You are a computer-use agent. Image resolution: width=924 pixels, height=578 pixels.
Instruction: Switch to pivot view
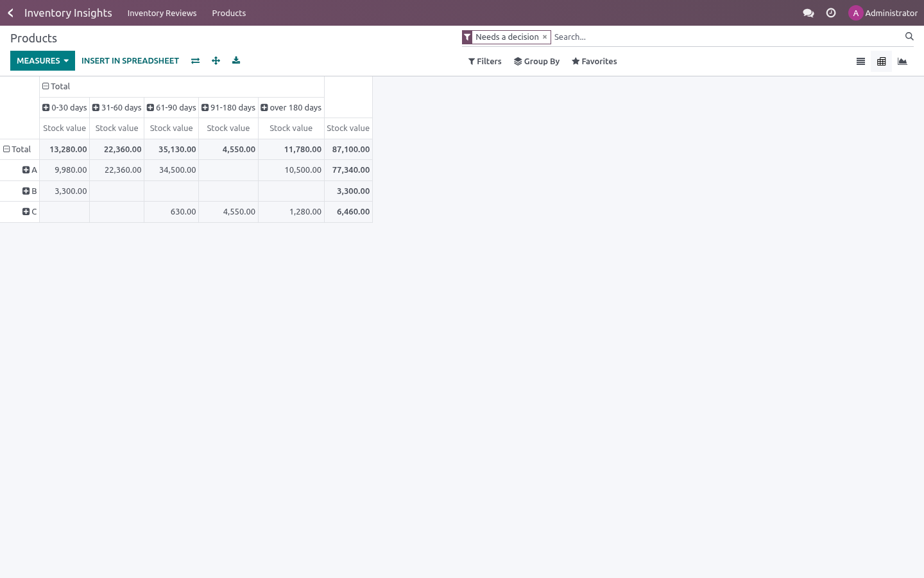881,62
